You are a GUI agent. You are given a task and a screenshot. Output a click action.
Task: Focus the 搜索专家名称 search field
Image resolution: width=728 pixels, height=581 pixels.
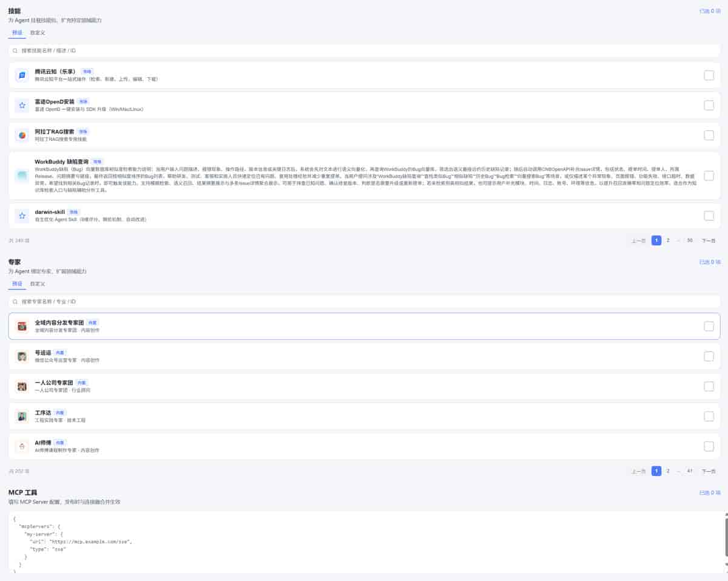tap(364, 301)
